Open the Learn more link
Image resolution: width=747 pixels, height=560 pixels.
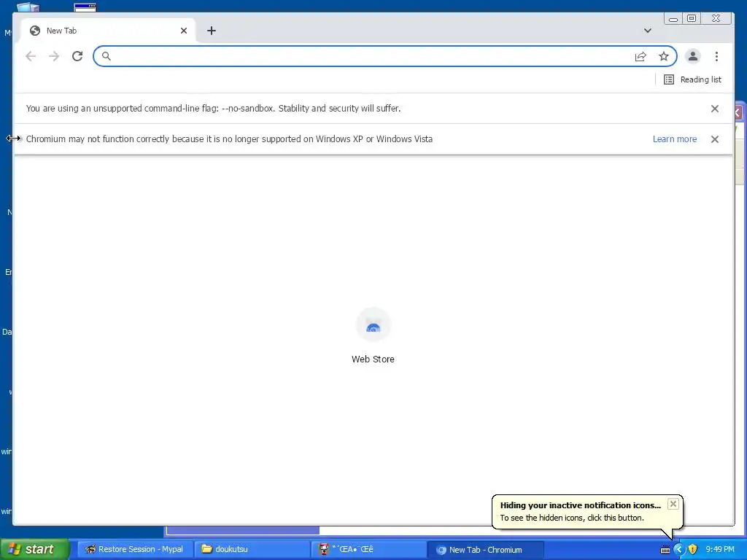pos(675,139)
